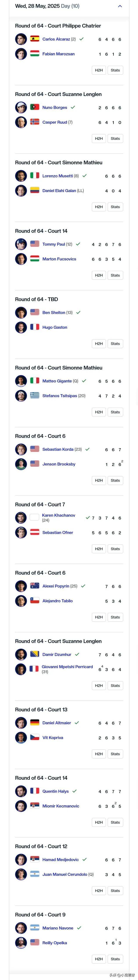View Stats for Gigante vs Tsitsipas match
The width and height of the screenshot is (138, 980).
pos(115,412)
